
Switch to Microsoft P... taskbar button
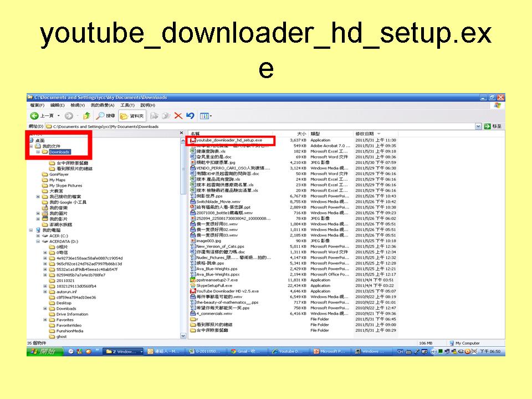[330, 351]
